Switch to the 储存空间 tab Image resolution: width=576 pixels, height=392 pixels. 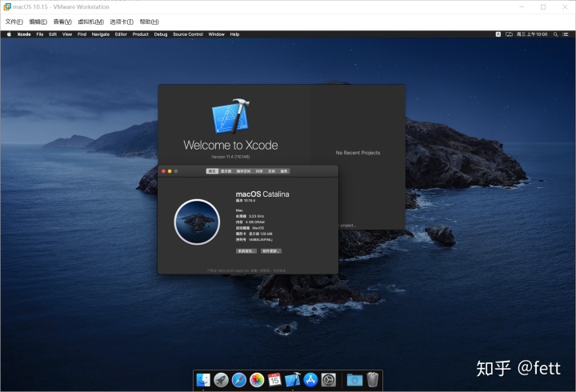coord(243,171)
